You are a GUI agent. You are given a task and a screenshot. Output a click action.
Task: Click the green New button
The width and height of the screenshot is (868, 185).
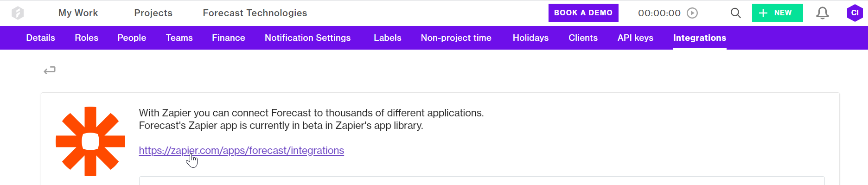click(x=777, y=13)
